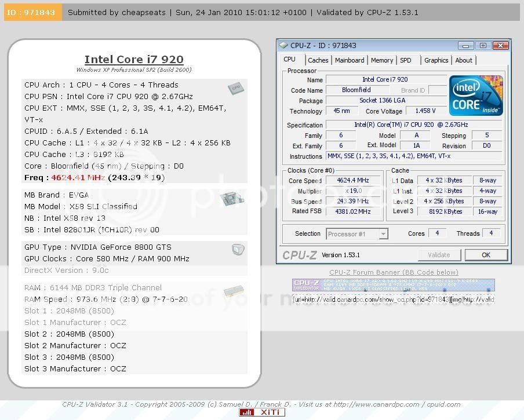Click the GPU Type NVIDIA GeForce 8800 GTS line

pos(97,247)
